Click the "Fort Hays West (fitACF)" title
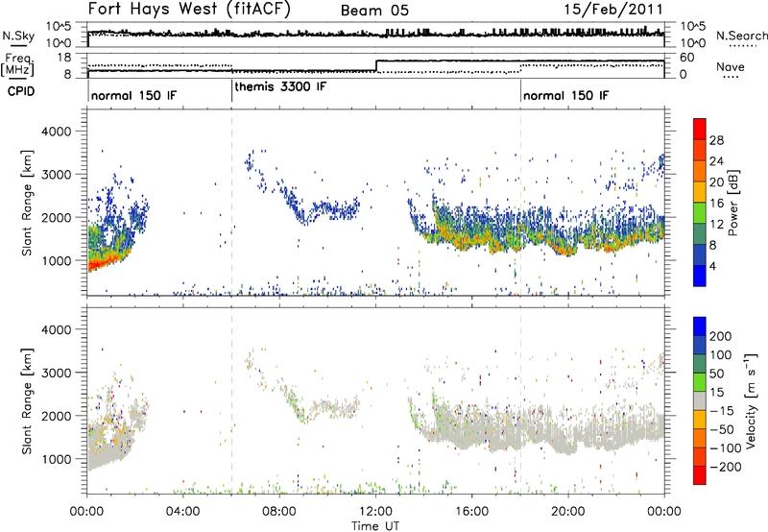 click(189, 9)
